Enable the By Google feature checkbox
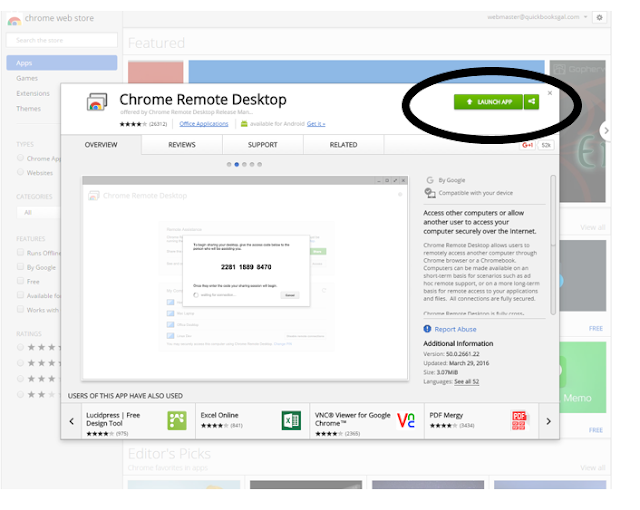This screenshot has width=640, height=510. pyautogui.click(x=20, y=267)
